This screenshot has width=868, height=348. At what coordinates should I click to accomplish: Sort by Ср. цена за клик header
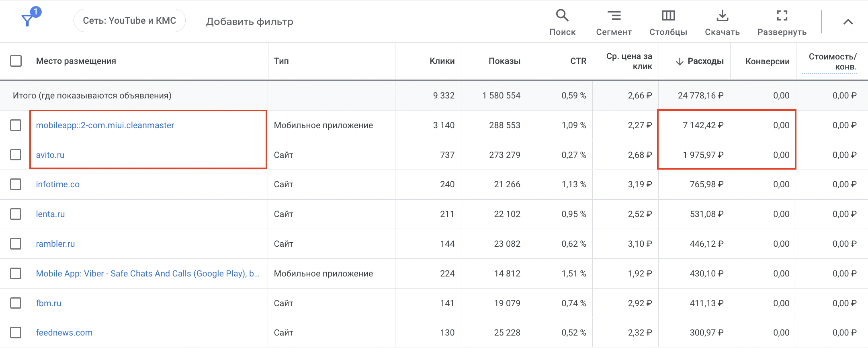tap(629, 61)
